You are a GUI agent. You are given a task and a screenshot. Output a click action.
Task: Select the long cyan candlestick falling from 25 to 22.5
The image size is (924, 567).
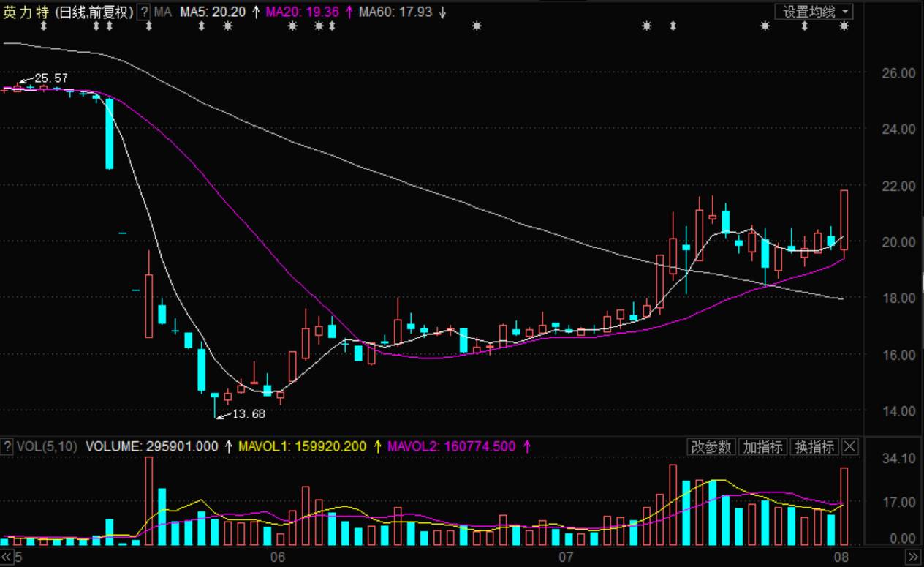tap(109, 133)
